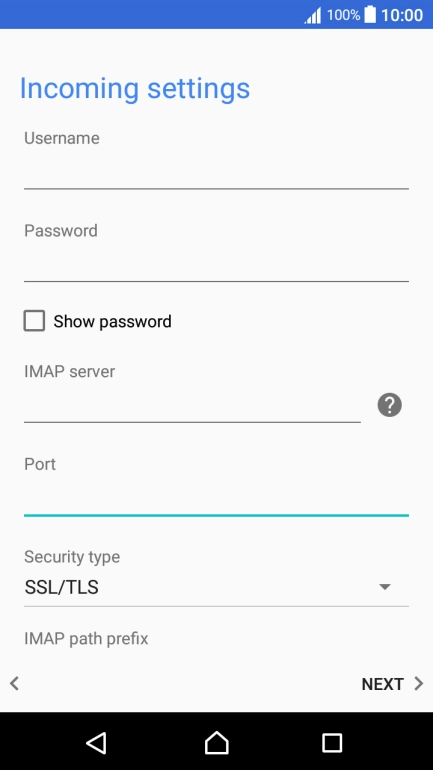Tap the Show password label

[x=112, y=321]
